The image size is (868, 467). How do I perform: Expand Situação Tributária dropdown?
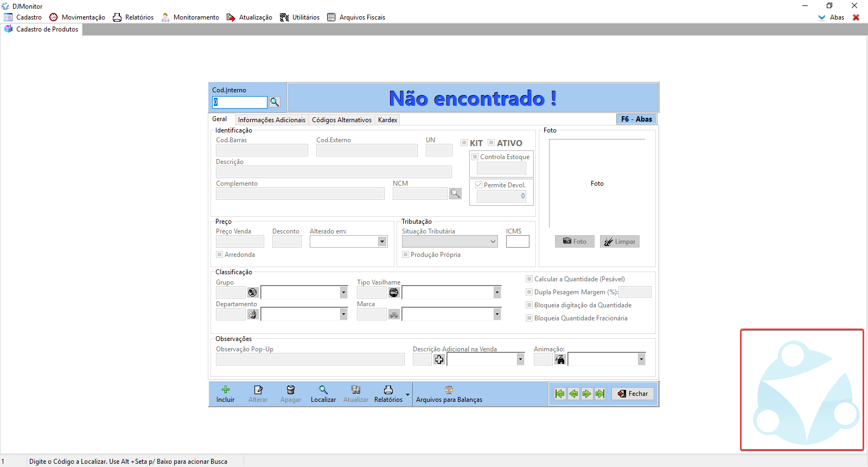[x=493, y=242]
